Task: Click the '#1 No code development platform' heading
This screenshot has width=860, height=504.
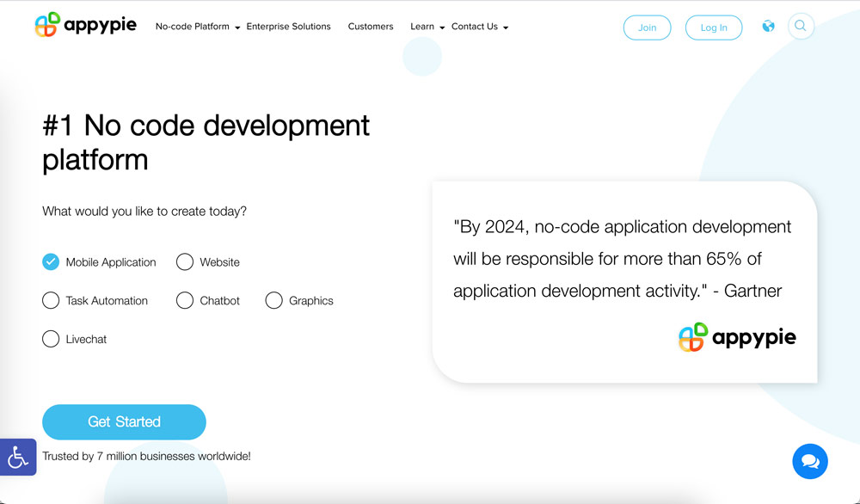Action: (x=206, y=143)
